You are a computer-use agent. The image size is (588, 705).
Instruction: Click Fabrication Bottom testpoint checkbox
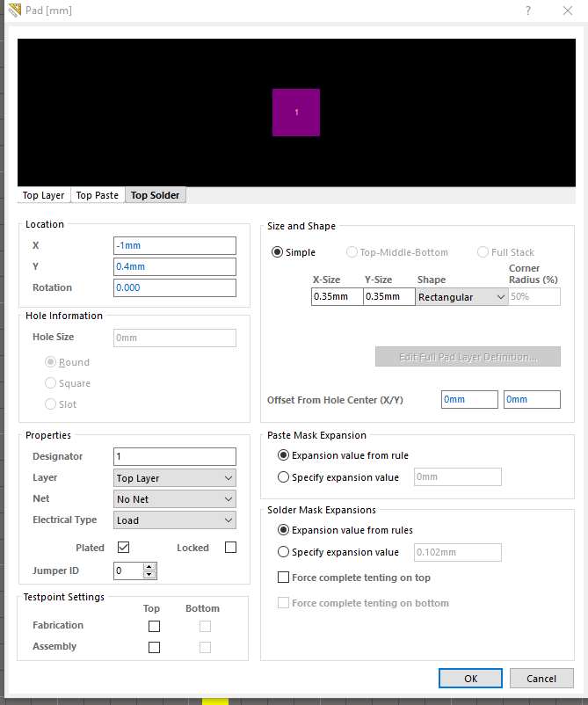click(205, 626)
